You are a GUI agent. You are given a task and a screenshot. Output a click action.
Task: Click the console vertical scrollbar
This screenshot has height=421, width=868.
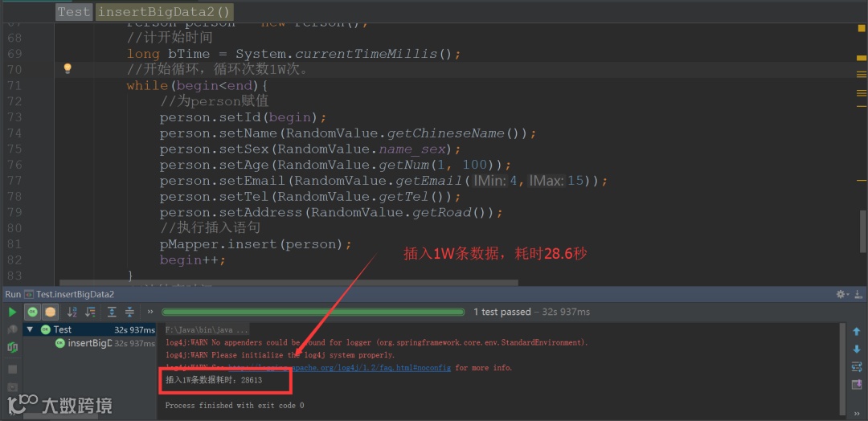pyautogui.click(x=842, y=369)
